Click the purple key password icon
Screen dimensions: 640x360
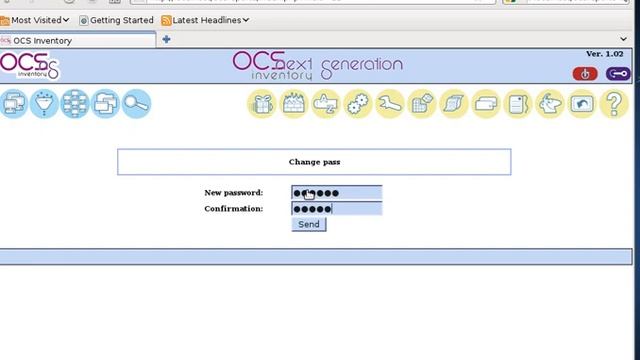coord(618,74)
